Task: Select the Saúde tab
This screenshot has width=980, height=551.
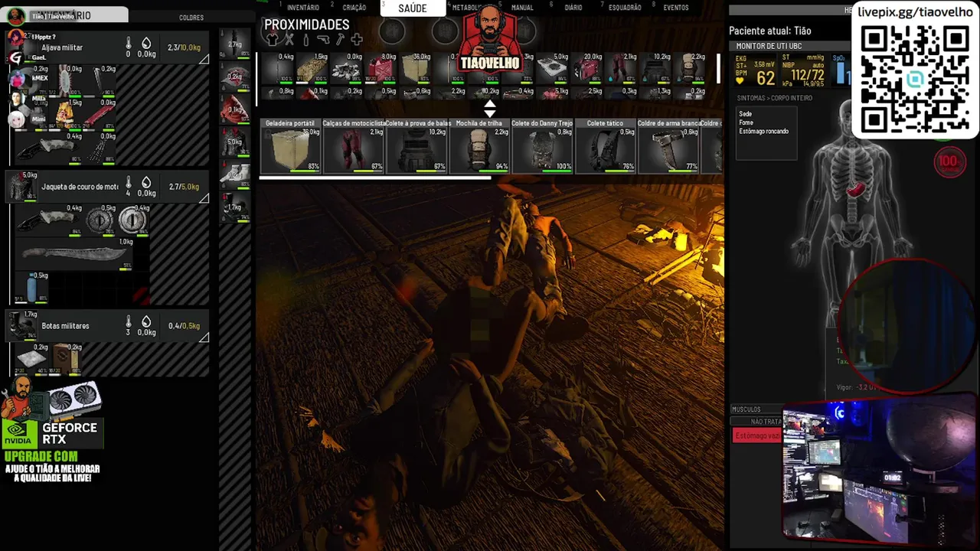Action: [x=413, y=8]
